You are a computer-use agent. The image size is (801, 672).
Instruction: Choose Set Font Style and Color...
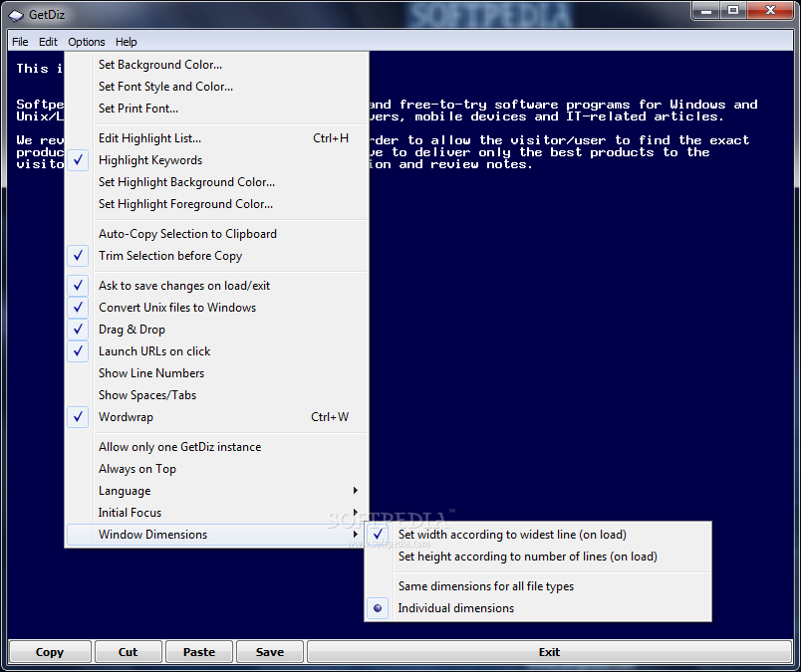tap(217, 87)
